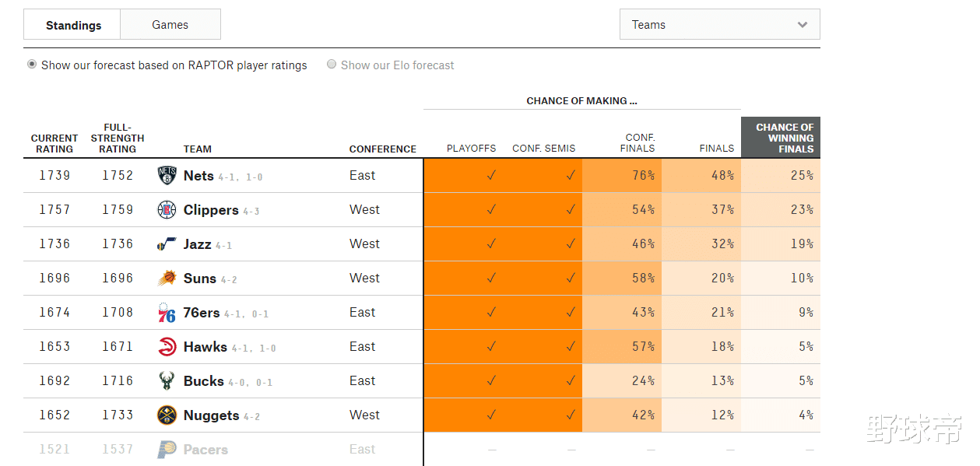Image resolution: width=980 pixels, height=466 pixels.
Task: Click the Clippers team logo icon
Action: pos(167,210)
